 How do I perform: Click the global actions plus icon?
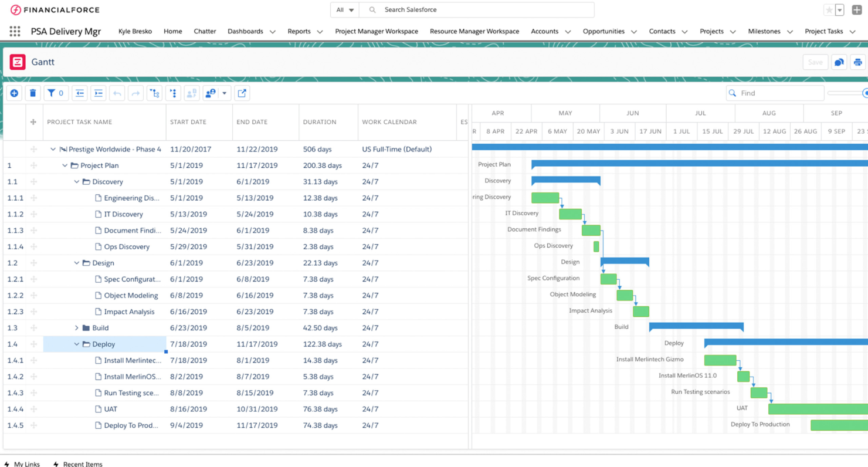tap(857, 10)
